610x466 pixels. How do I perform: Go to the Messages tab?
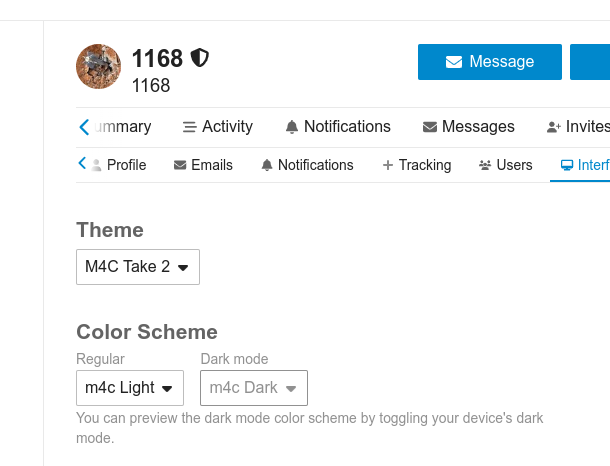(469, 127)
